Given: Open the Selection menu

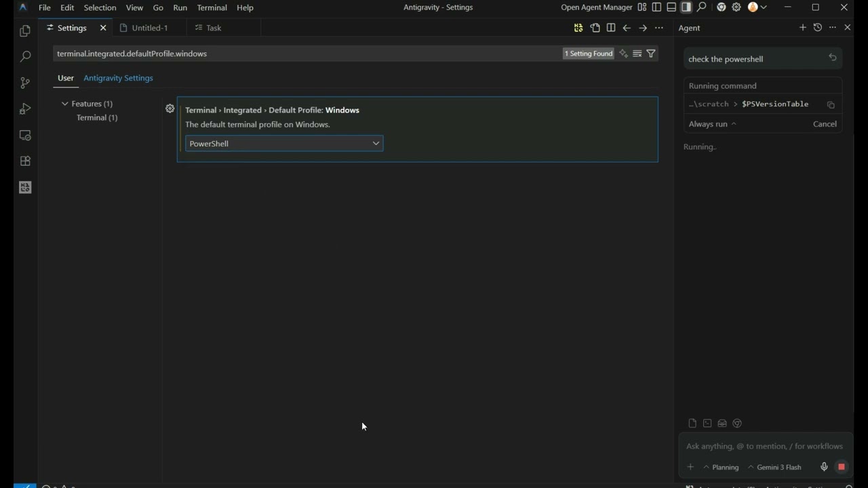Looking at the screenshot, I should pos(100,7).
